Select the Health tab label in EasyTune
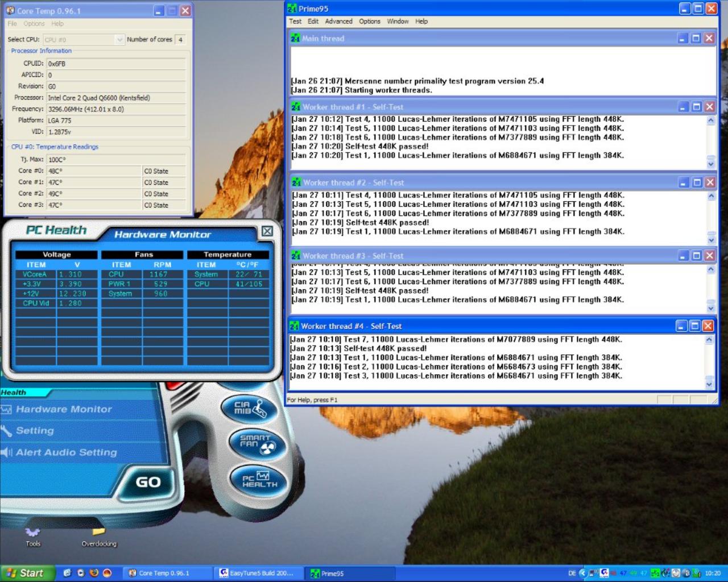This screenshot has height=582, width=728. click(x=13, y=392)
